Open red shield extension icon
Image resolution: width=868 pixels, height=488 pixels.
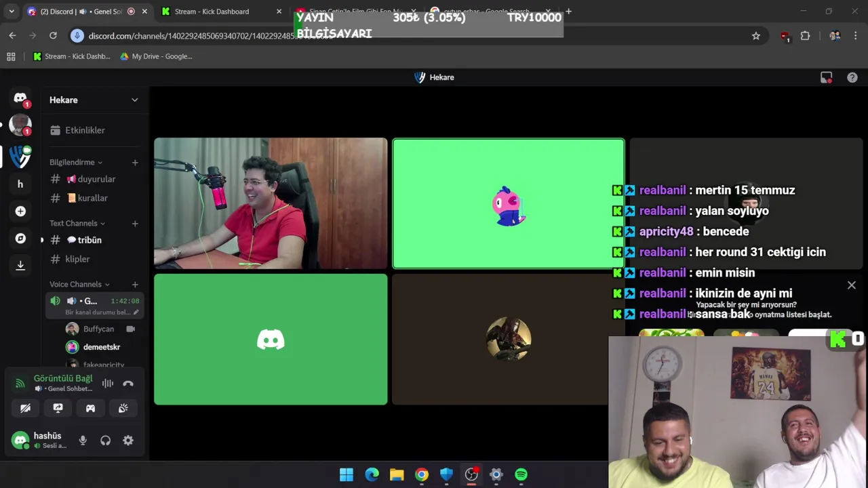click(785, 36)
